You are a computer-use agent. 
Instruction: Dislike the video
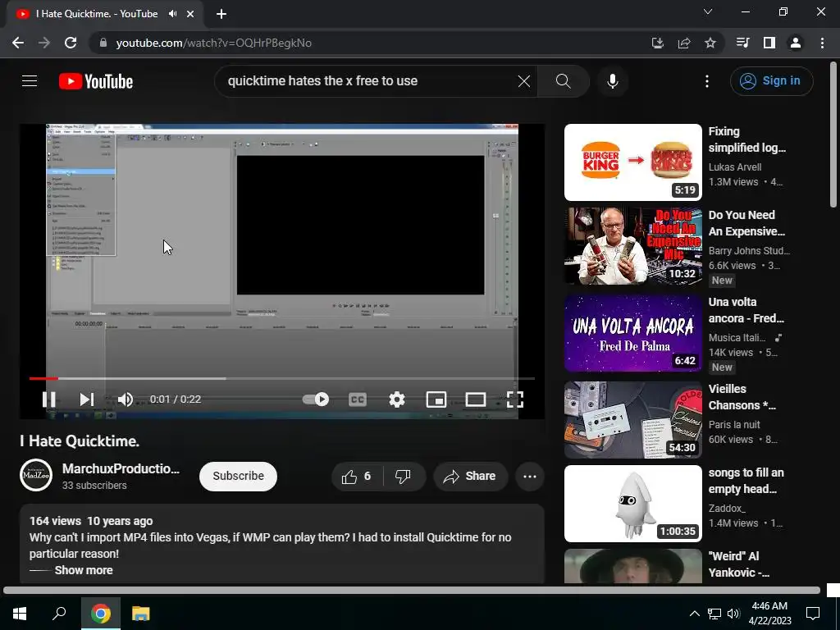pyautogui.click(x=403, y=477)
